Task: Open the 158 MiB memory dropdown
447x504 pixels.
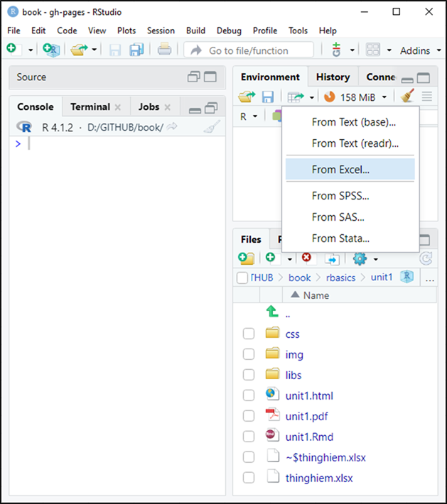Action: pyautogui.click(x=364, y=97)
